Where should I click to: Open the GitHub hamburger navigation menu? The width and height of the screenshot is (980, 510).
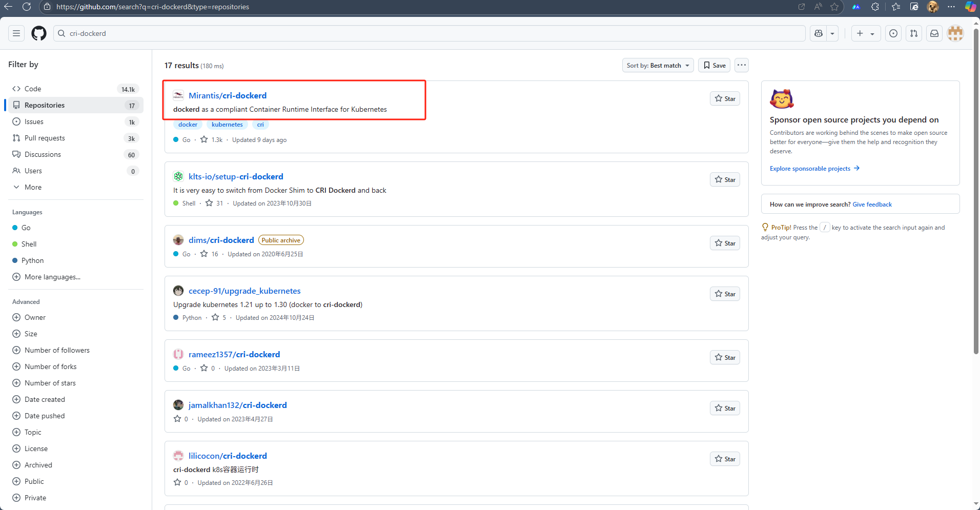tap(16, 33)
